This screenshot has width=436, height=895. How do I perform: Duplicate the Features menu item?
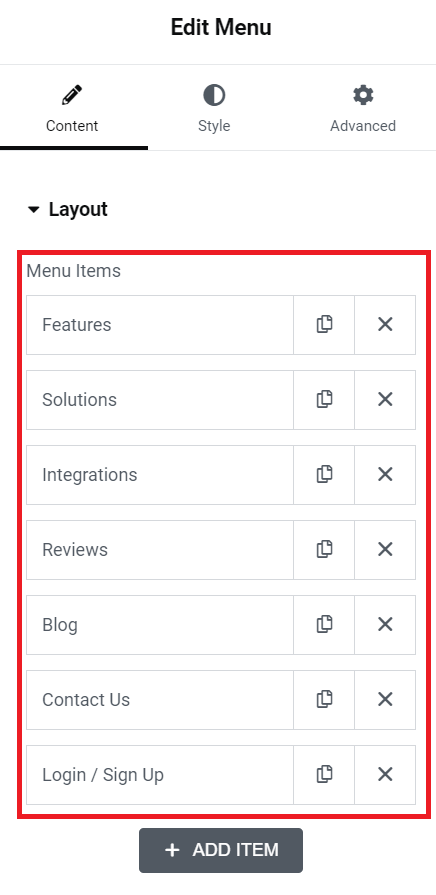click(x=324, y=325)
